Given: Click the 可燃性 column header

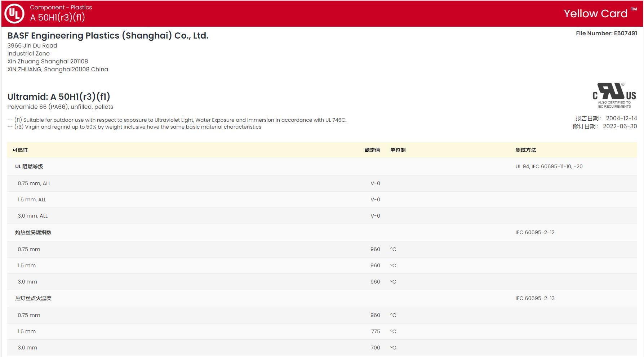Looking at the screenshot, I should pyautogui.click(x=20, y=150).
